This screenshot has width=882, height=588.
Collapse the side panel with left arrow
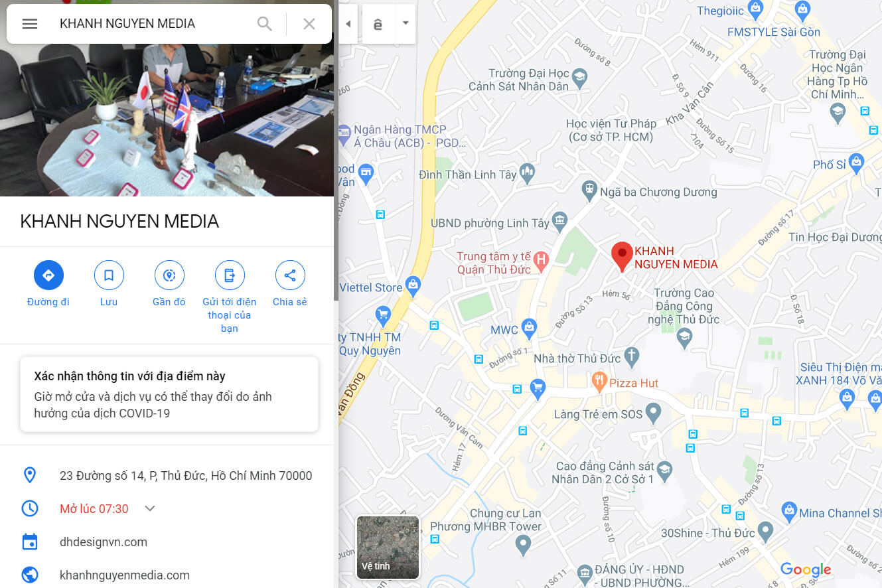coord(348,24)
